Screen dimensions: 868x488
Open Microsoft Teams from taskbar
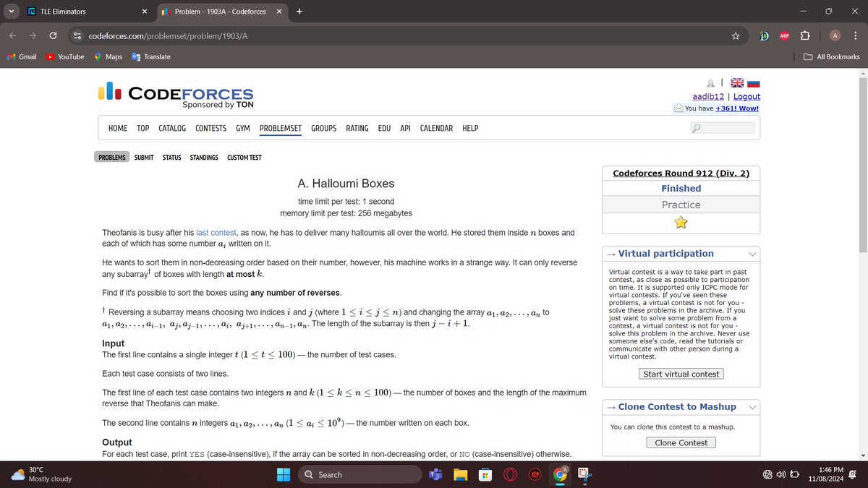point(437,474)
